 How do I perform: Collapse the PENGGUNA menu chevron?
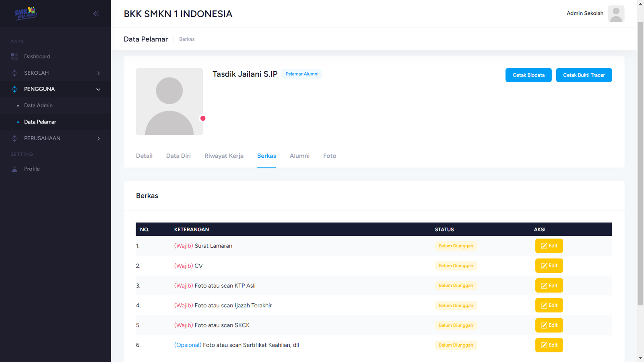pyautogui.click(x=98, y=89)
